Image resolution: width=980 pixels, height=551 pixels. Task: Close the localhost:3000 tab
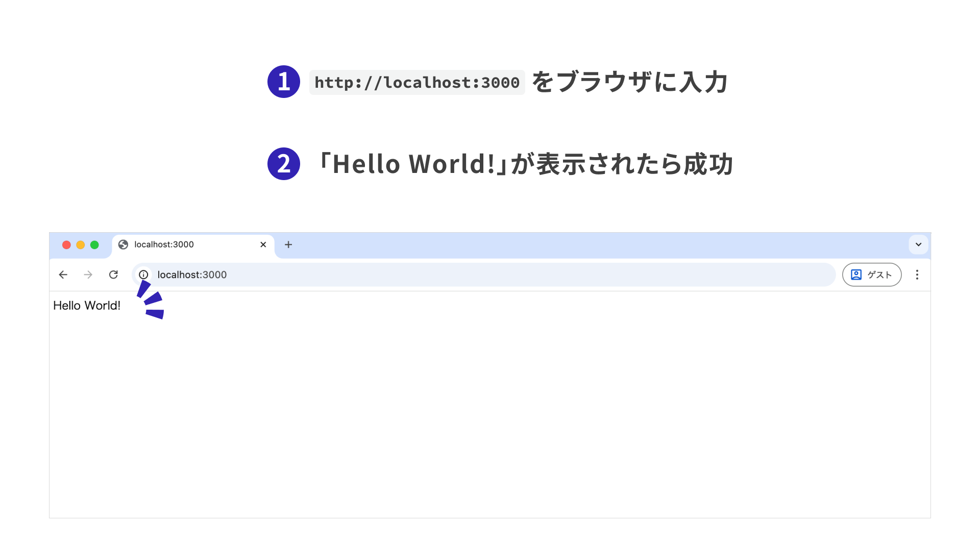click(263, 245)
